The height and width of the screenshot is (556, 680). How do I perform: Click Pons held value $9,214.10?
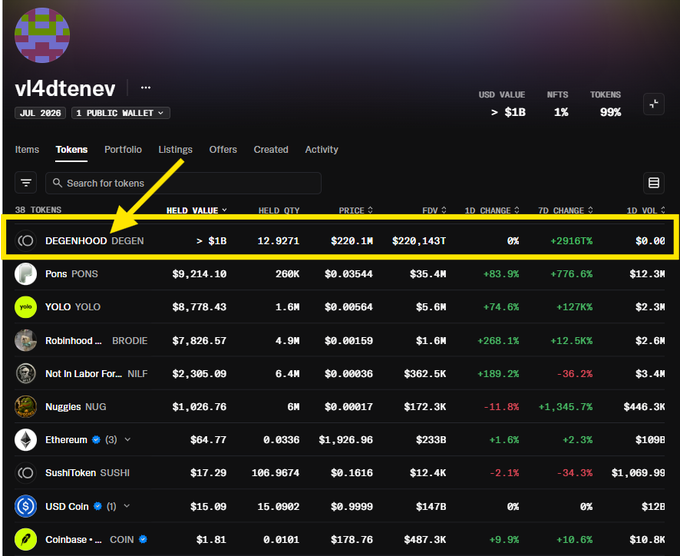(199, 274)
